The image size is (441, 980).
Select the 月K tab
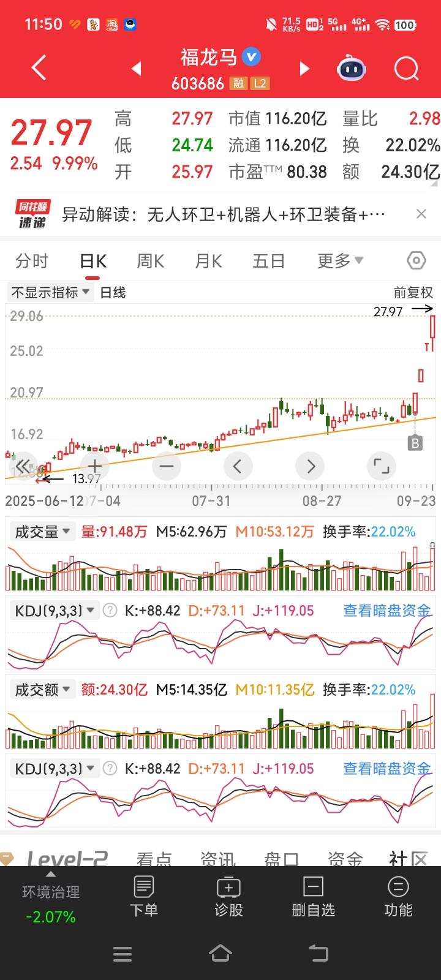(x=208, y=261)
